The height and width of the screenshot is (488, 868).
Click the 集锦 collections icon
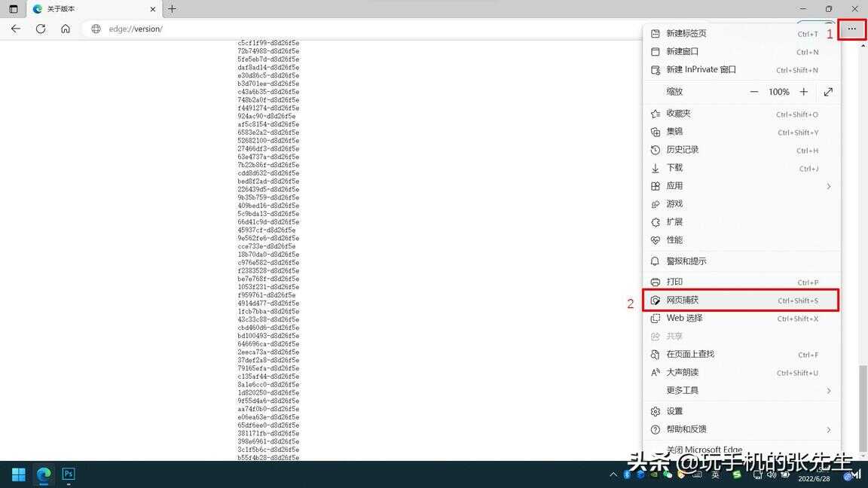pyautogui.click(x=656, y=132)
